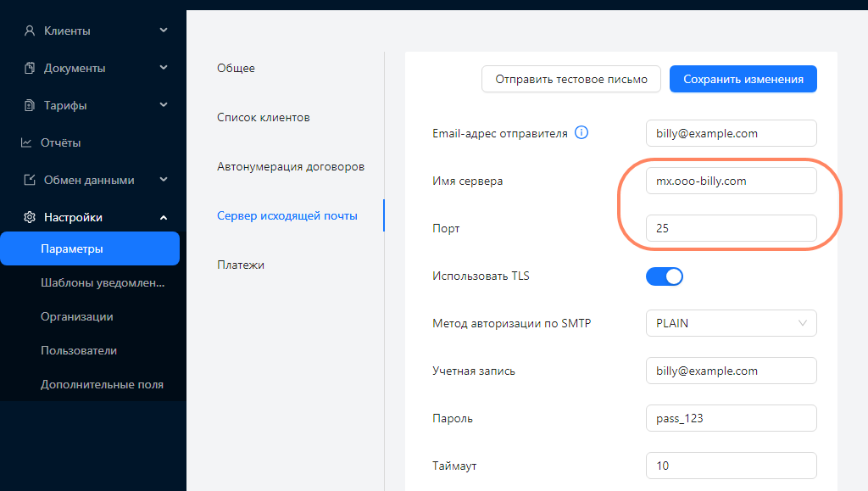
Task: Click the Имя сервера input field
Action: [x=730, y=181]
